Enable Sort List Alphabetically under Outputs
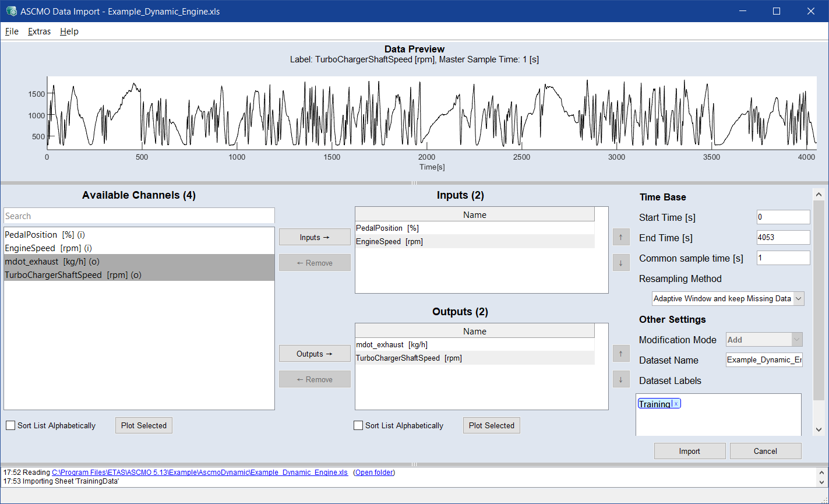 358,425
